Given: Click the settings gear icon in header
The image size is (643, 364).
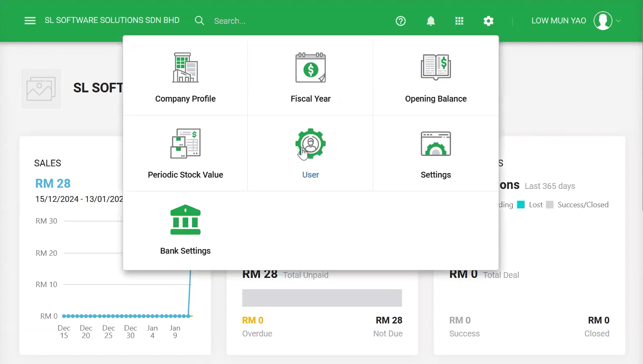Looking at the screenshot, I should [489, 21].
